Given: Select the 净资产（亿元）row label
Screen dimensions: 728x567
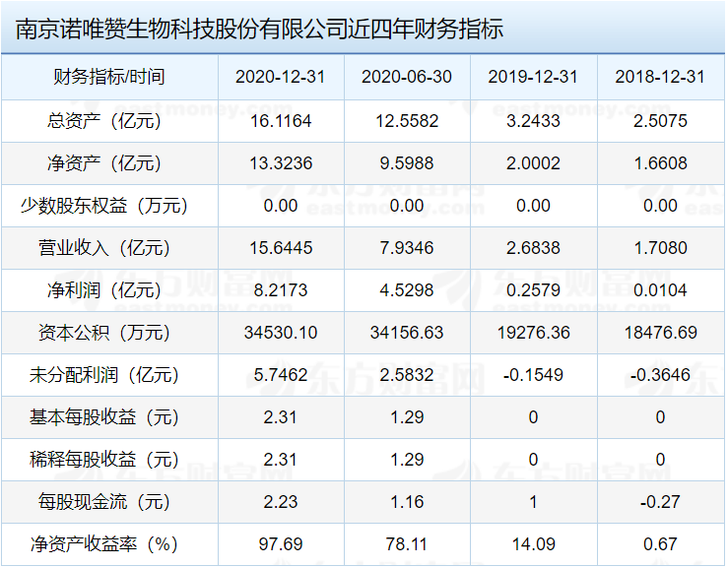Looking at the screenshot, I should [108, 163].
